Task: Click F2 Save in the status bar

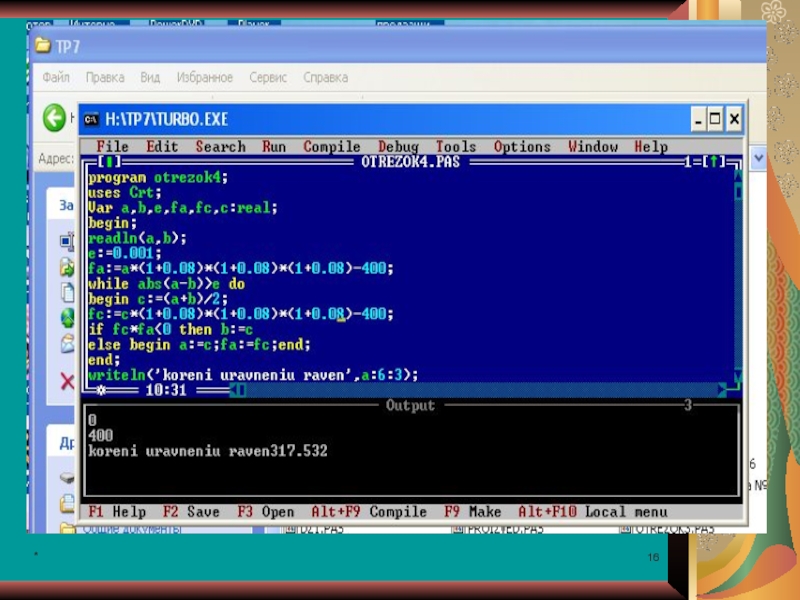Action: click(190, 512)
